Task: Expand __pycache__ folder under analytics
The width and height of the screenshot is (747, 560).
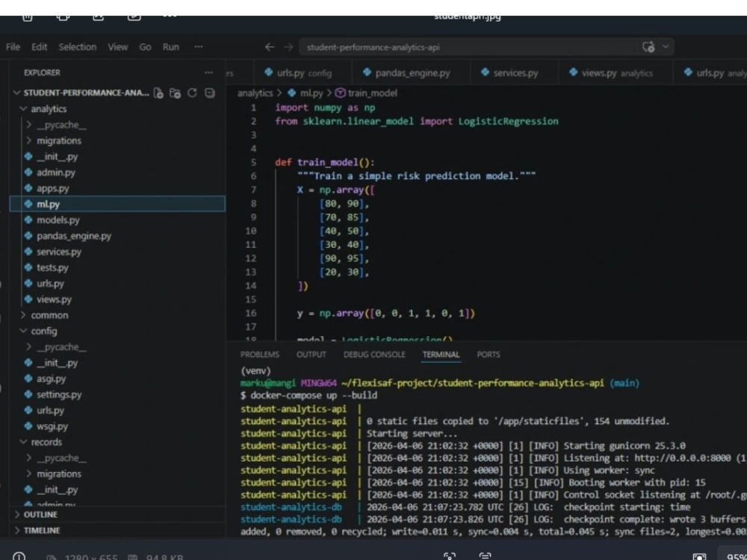Action: 28,125
